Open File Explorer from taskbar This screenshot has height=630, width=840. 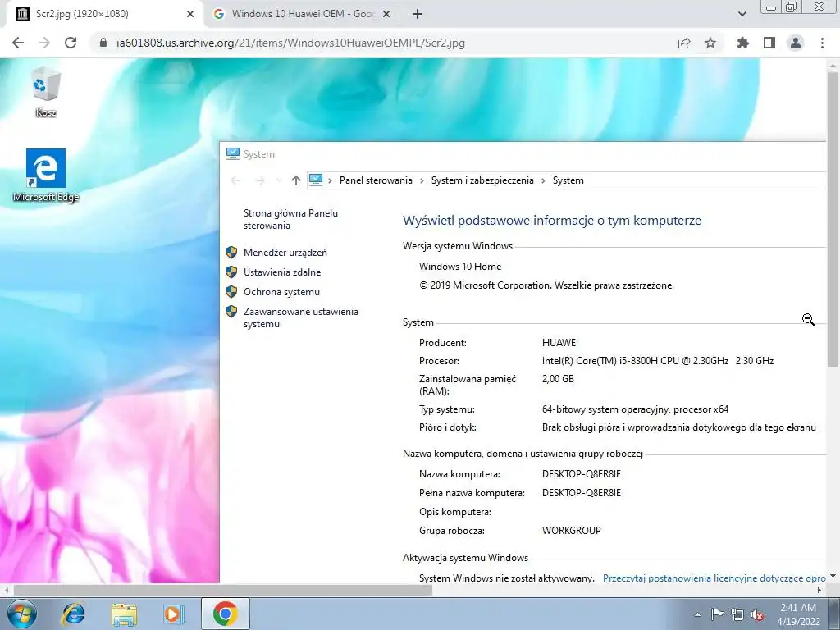(124, 614)
